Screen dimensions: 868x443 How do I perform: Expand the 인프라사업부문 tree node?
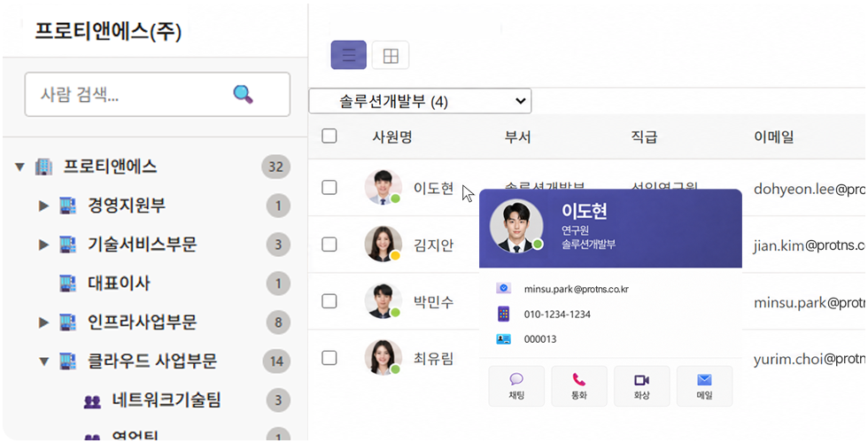[x=43, y=323]
